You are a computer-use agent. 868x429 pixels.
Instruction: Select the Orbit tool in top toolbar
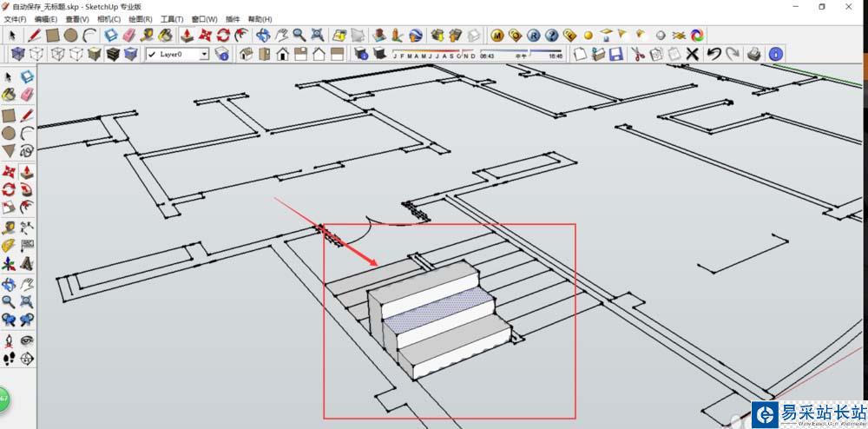coord(264,36)
